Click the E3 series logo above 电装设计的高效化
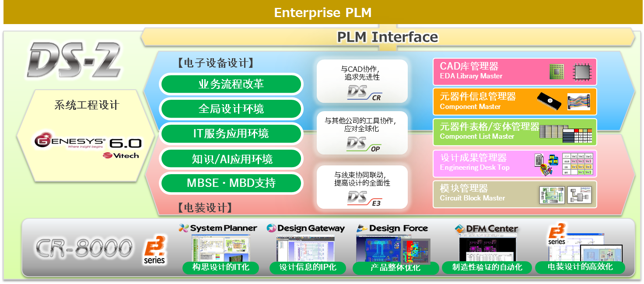 tap(557, 234)
